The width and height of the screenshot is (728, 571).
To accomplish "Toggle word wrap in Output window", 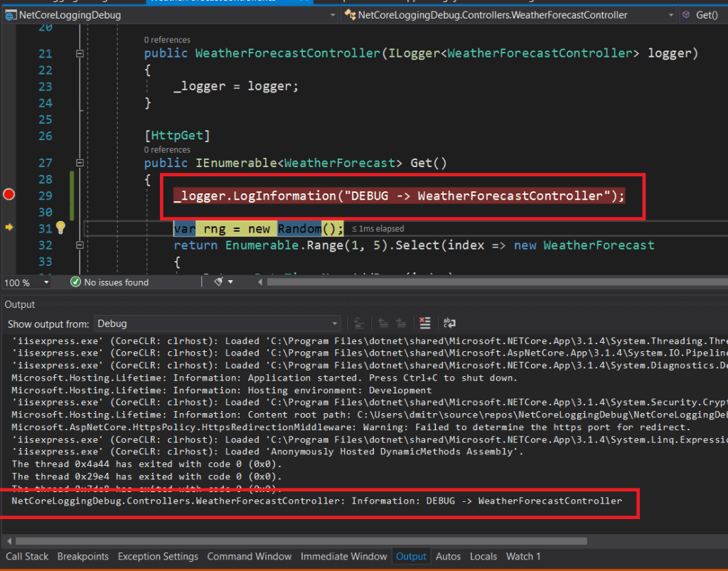I will coord(449,324).
